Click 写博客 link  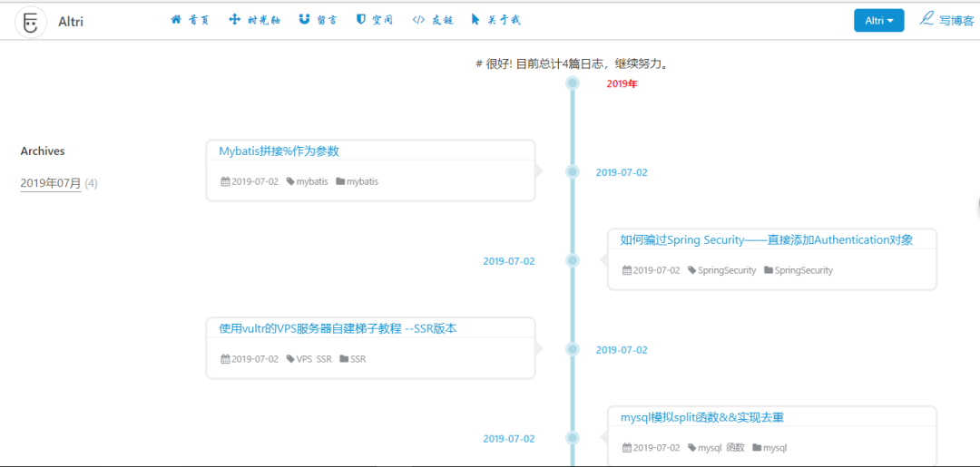pyautogui.click(x=956, y=21)
